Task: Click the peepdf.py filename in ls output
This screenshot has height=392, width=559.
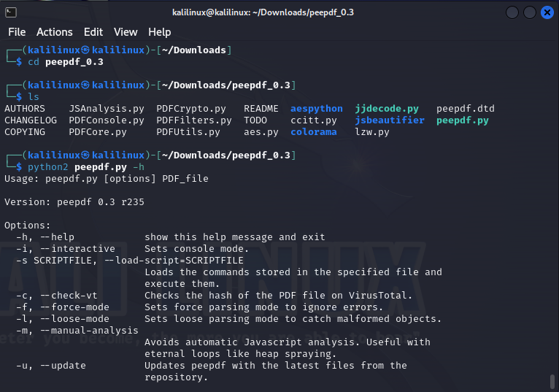Action: pos(463,120)
